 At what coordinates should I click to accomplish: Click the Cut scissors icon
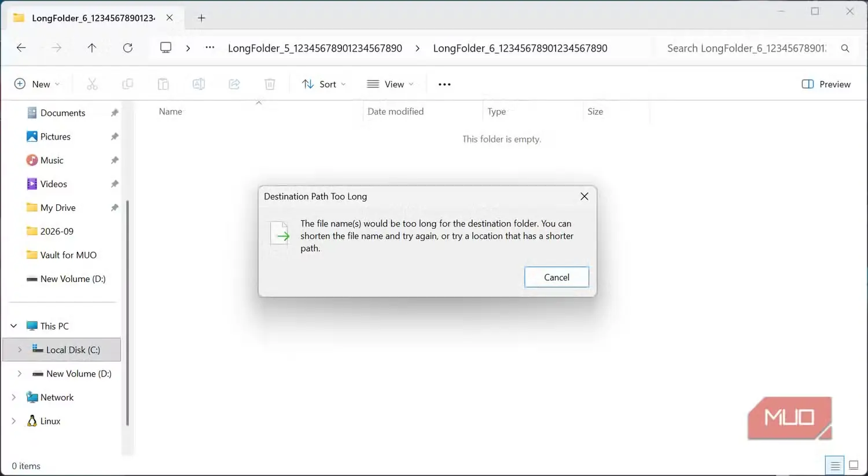point(92,85)
